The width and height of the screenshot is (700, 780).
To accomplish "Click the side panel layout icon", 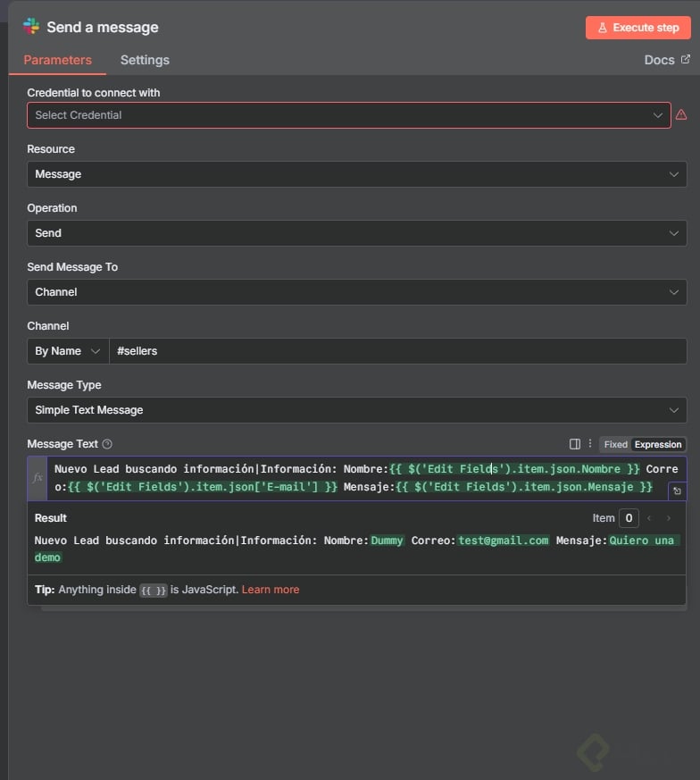I will [575, 444].
